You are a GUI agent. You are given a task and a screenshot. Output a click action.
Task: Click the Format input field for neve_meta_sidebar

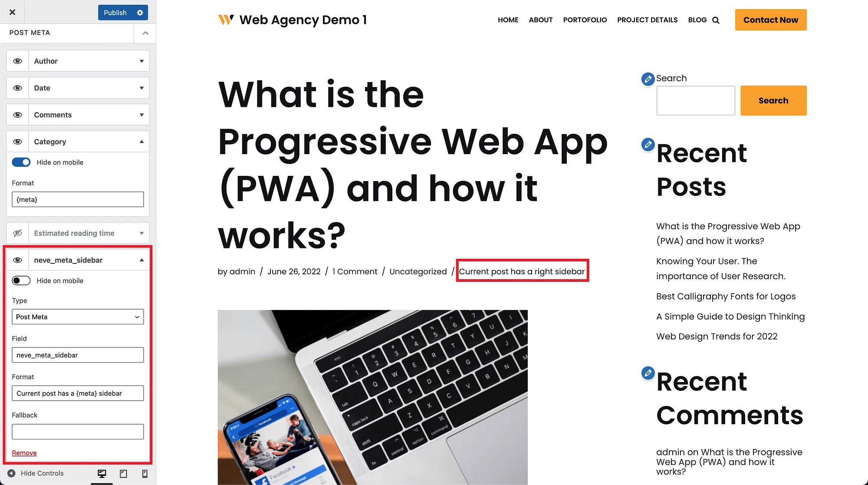(78, 393)
